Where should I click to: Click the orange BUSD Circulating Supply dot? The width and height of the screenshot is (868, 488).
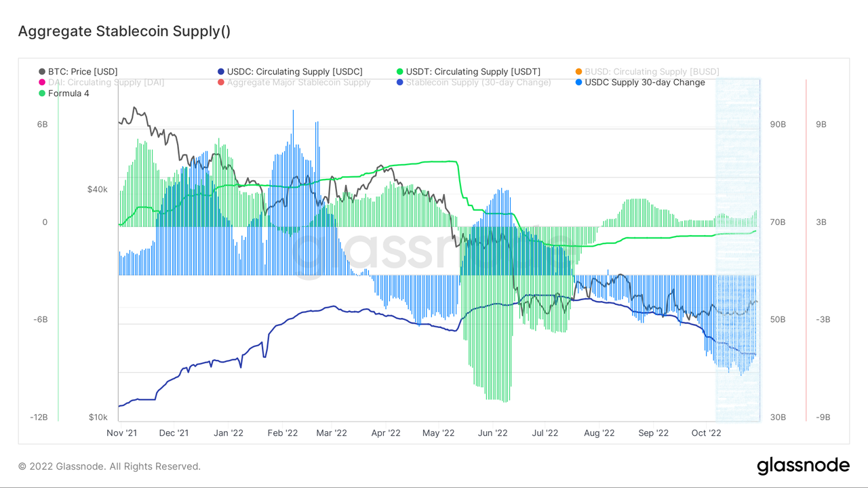(x=578, y=72)
